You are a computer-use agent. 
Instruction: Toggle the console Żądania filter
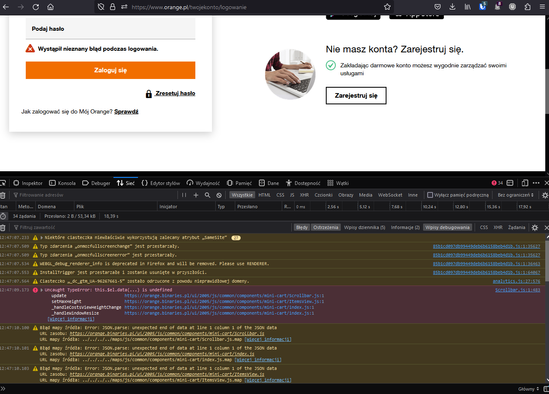click(x=516, y=228)
